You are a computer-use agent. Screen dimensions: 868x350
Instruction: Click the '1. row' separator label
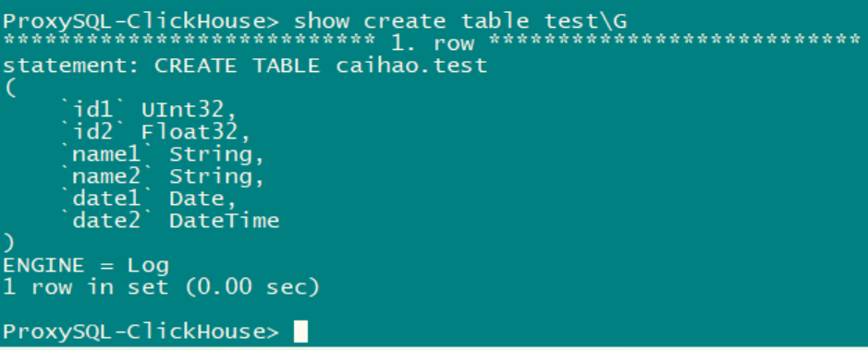point(433,43)
